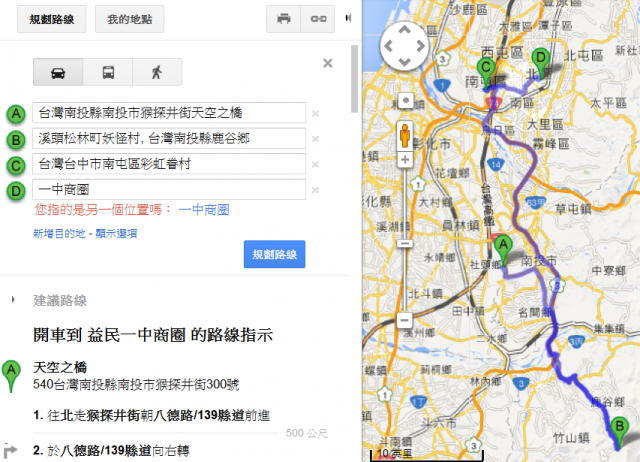Image resolution: width=640 pixels, height=462 pixels.
Task: Click the input with 彩虹眷村 address
Action: [169, 164]
